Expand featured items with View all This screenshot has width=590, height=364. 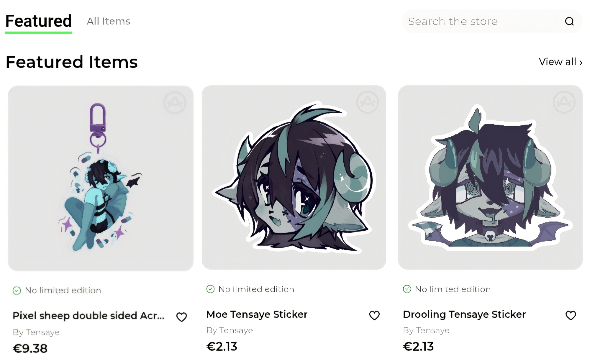click(x=560, y=62)
